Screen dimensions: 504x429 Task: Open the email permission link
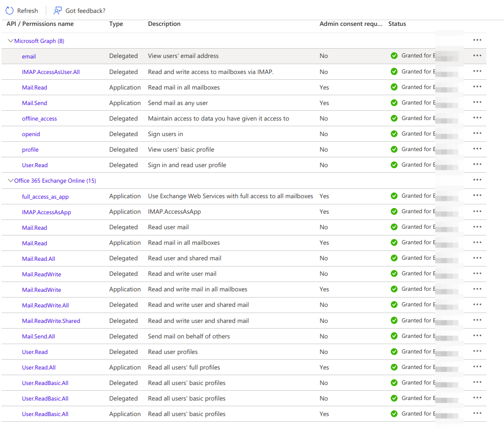28,56
